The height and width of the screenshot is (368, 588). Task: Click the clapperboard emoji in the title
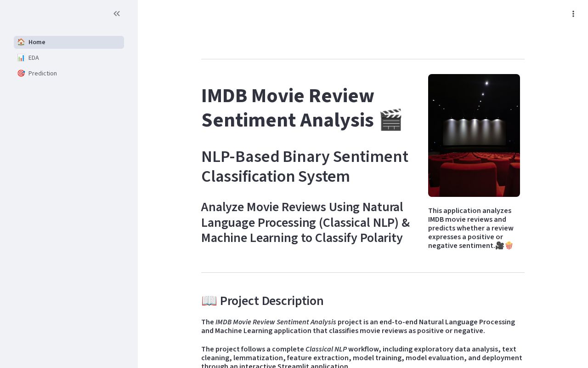(x=391, y=120)
